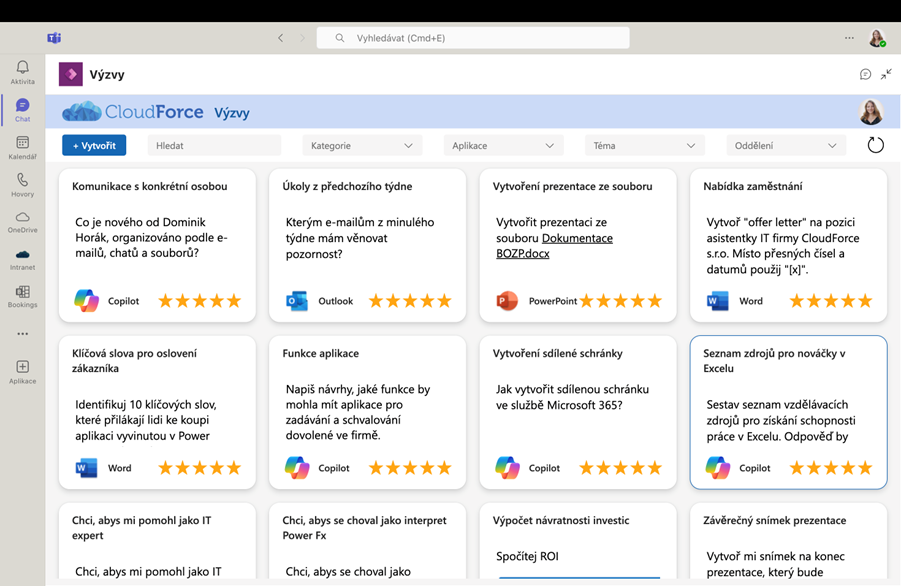Viewport: 901px width, 586px height.
Task: Click the Výzvy heading in the blue banner
Action: (x=232, y=113)
